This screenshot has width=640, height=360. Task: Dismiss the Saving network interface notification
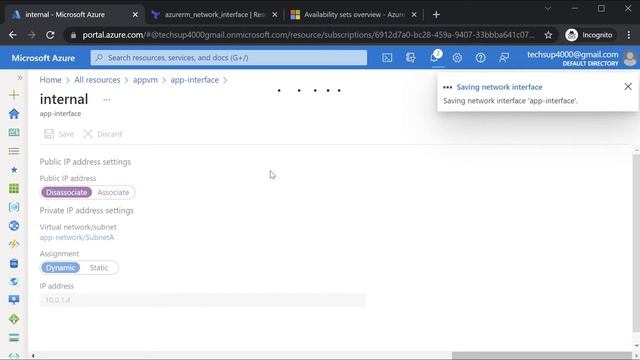tap(628, 87)
